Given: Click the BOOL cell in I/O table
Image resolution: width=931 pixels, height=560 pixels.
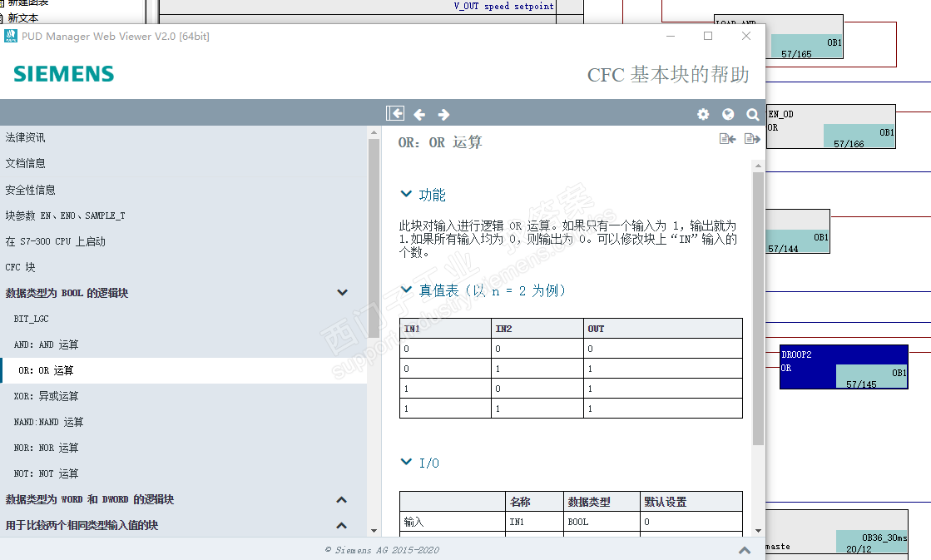Looking at the screenshot, I should pos(602,522).
